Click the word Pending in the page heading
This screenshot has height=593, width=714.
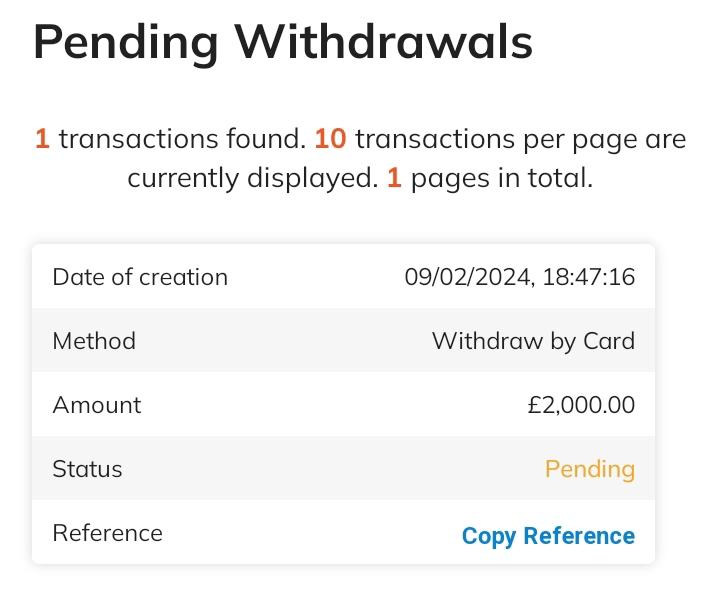[126, 42]
